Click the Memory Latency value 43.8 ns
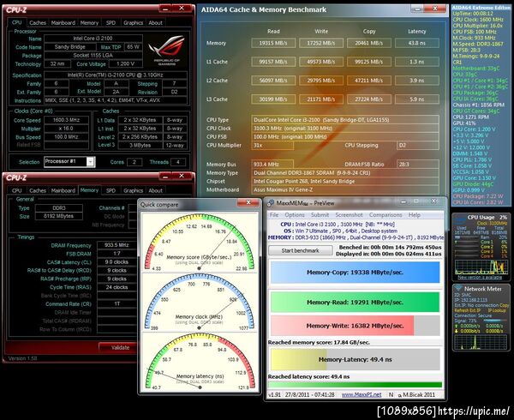 (x=417, y=43)
